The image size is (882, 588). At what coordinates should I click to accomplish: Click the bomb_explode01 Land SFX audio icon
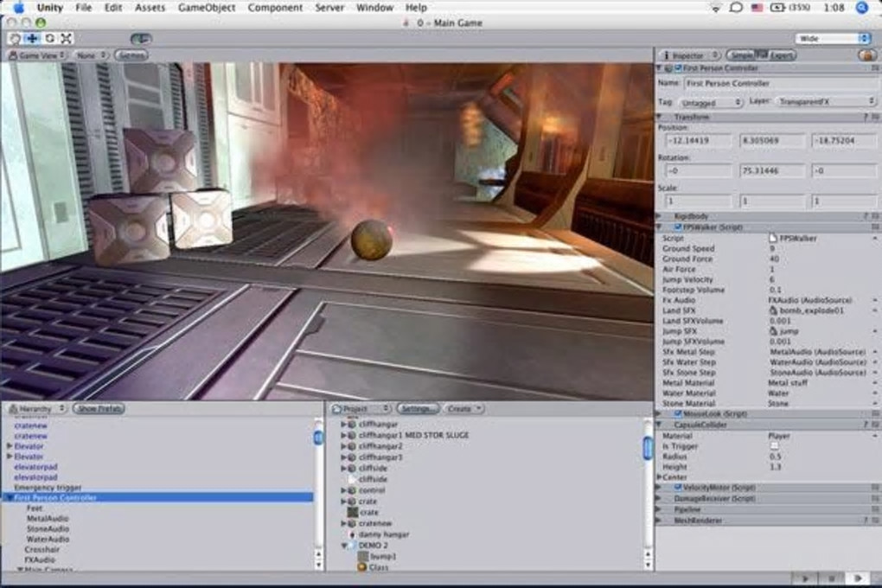coord(772,310)
